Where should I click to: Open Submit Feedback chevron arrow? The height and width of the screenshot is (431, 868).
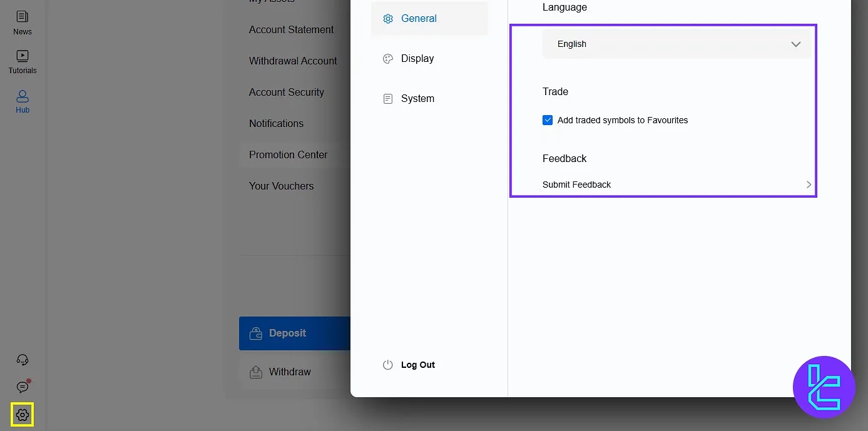[809, 185]
